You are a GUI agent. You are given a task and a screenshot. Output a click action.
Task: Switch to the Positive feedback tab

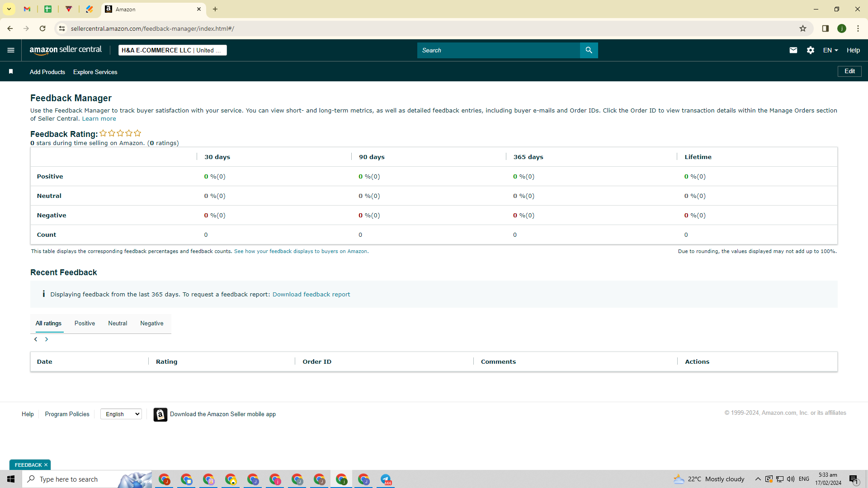coord(85,324)
